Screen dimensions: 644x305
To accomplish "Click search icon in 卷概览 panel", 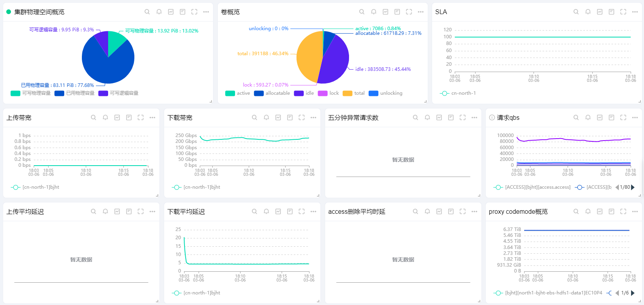I will pos(362,12).
